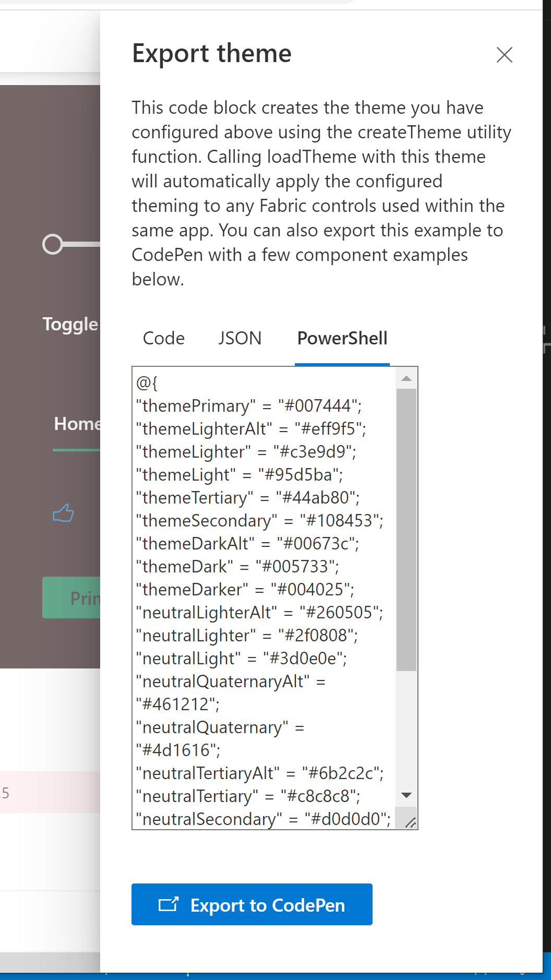The width and height of the screenshot is (551, 980).
Task: Click the "themeLighterAlt" = "#eff9f5" line
Action: pos(251,429)
